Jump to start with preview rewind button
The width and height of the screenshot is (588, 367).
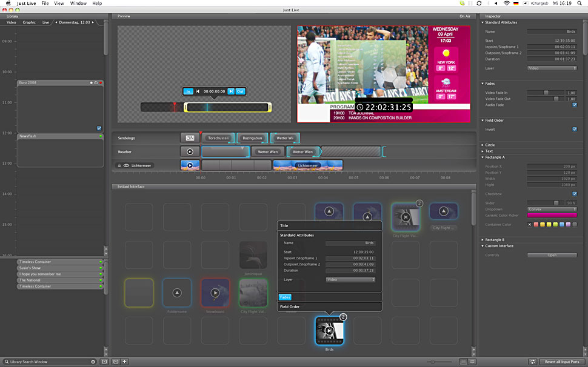point(198,91)
